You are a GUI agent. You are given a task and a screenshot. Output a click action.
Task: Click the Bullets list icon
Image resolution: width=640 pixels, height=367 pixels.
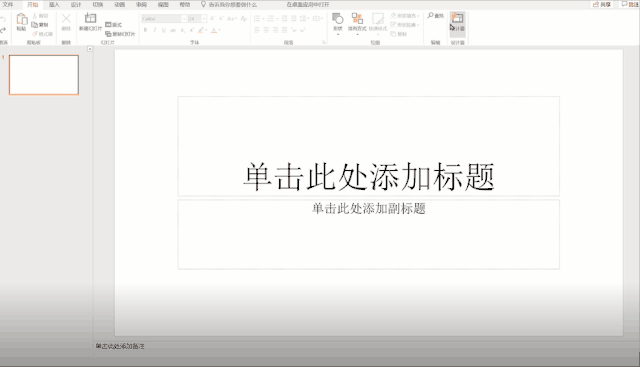(x=257, y=19)
